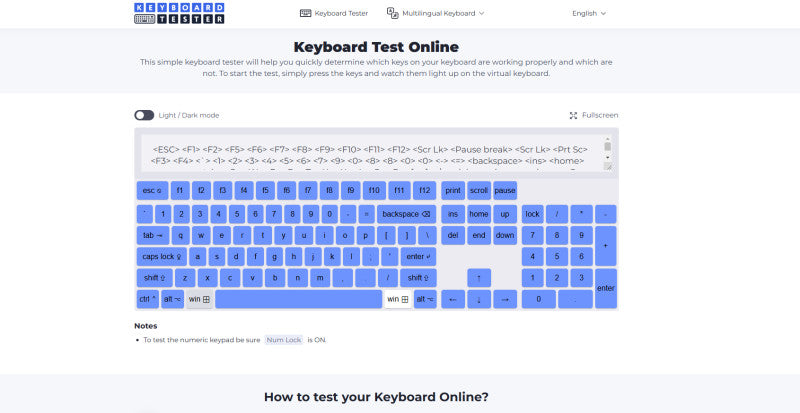Click the spacebar key
Screen dimensions: 800x413
pos(298,299)
